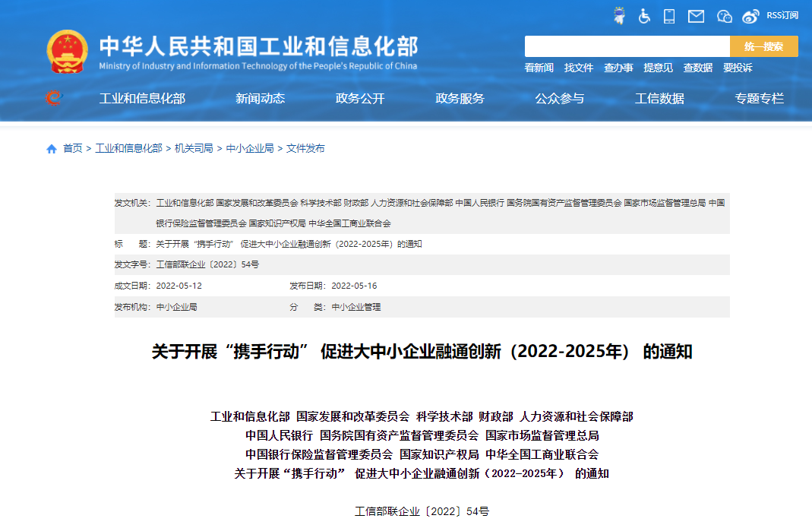Open the mobile version icon
The height and width of the screenshot is (528, 812).
[669, 16]
